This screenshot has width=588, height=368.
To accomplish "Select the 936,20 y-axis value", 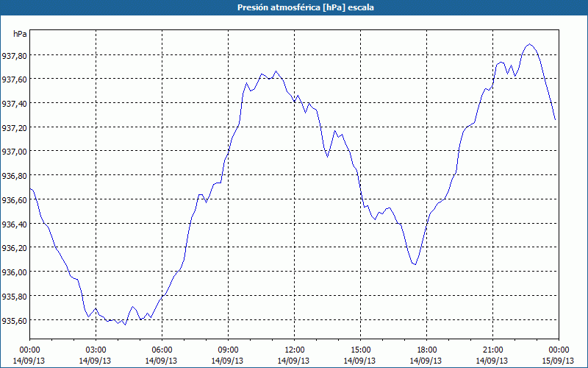I will click(14, 248).
